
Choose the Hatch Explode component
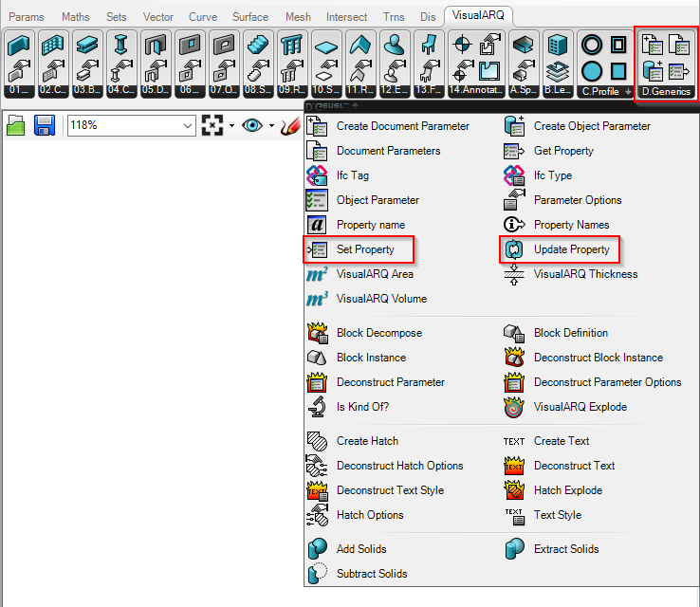click(x=553, y=490)
